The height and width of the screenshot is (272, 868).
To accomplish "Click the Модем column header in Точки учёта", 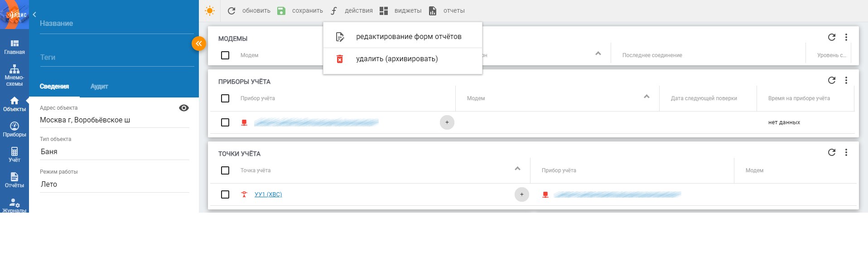I will [x=755, y=170].
